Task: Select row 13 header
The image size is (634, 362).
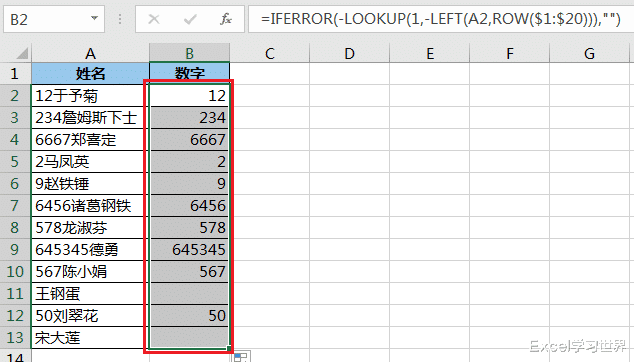Action: (x=15, y=337)
